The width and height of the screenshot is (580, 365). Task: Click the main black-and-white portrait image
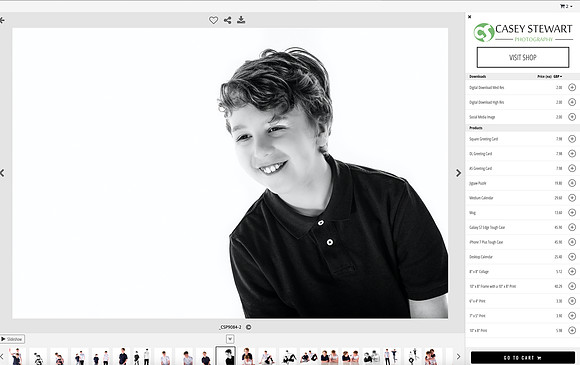click(230, 173)
